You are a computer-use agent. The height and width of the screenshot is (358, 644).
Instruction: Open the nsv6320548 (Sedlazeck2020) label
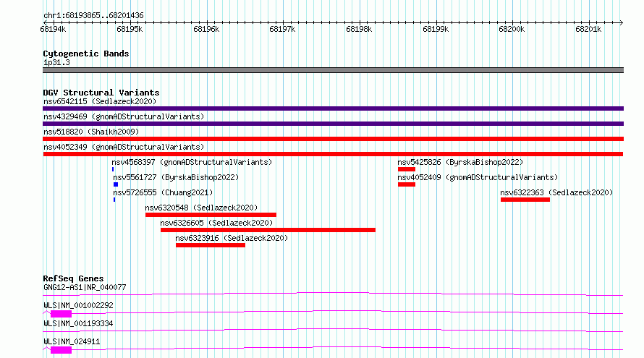coord(201,208)
